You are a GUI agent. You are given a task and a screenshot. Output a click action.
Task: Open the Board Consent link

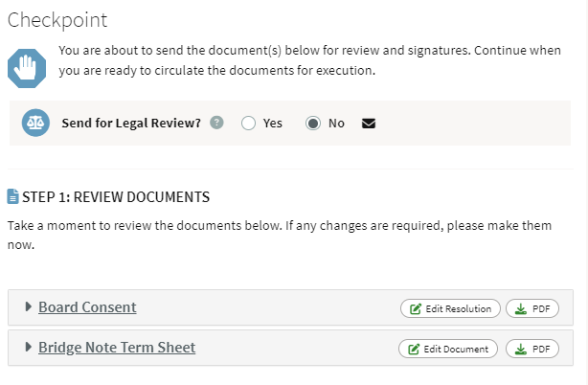(87, 307)
